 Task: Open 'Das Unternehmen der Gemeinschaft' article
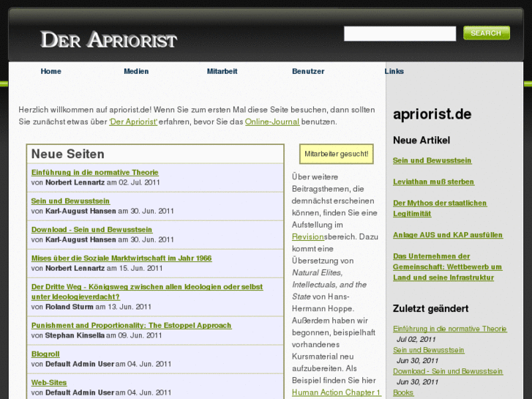[448, 267]
